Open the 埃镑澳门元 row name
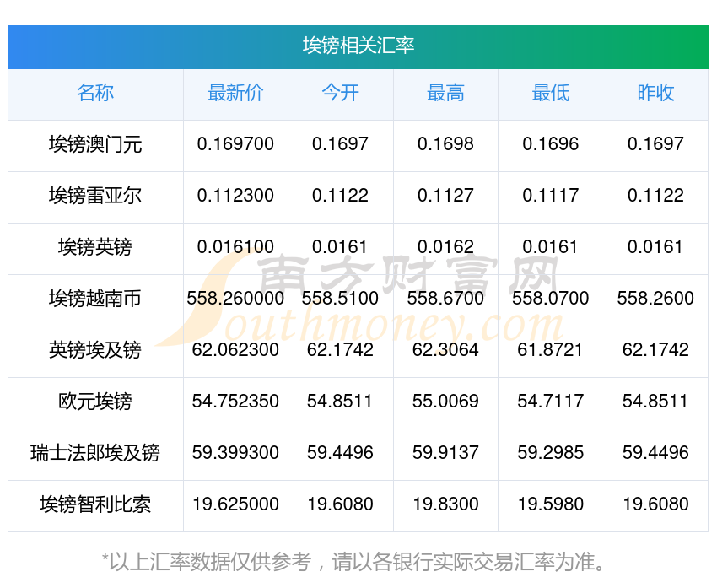The width and height of the screenshot is (717, 588). [95, 144]
